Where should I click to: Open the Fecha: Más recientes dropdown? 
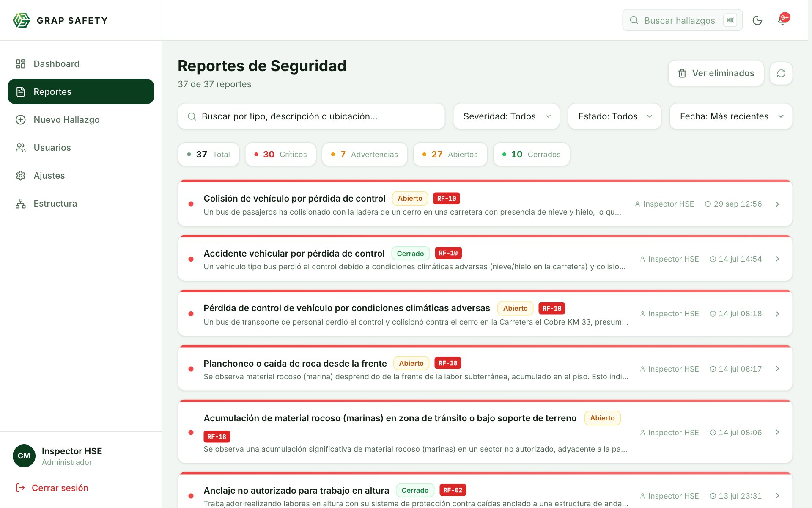tap(731, 116)
